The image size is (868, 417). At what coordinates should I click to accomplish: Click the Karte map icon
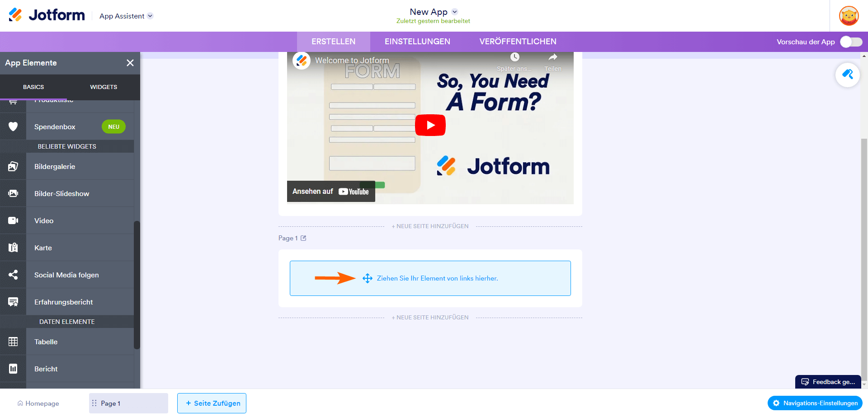tap(13, 248)
